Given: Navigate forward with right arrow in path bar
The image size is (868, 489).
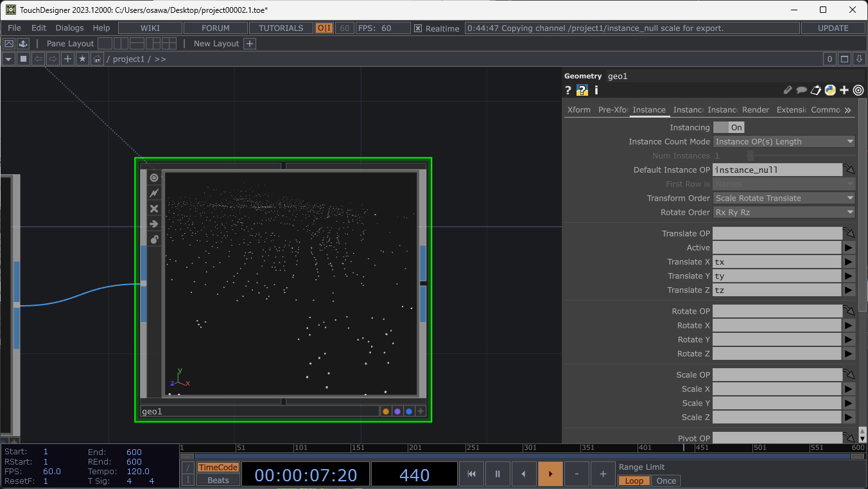Looking at the screenshot, I should coord(53,59).
